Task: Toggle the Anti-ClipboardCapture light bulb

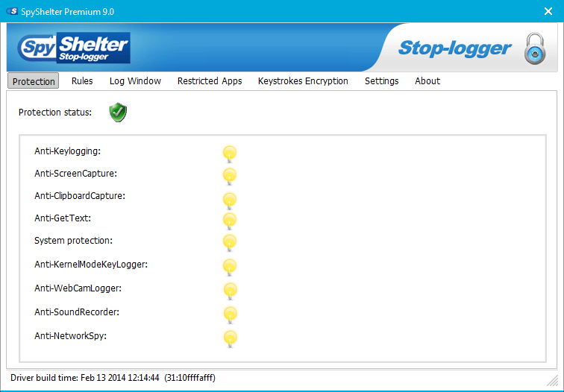Action: pos(230,200)
